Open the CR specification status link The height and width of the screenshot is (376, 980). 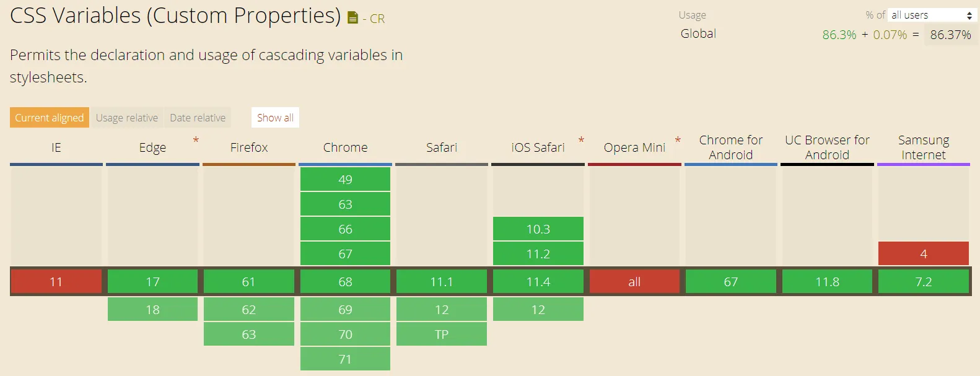pos(375,19)
